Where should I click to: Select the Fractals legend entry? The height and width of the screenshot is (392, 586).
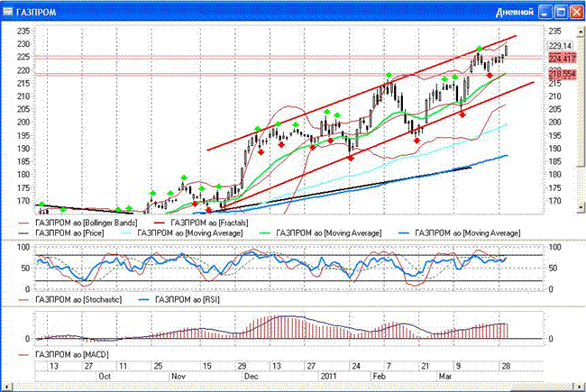pyautogui.click(x=201, y=223)
